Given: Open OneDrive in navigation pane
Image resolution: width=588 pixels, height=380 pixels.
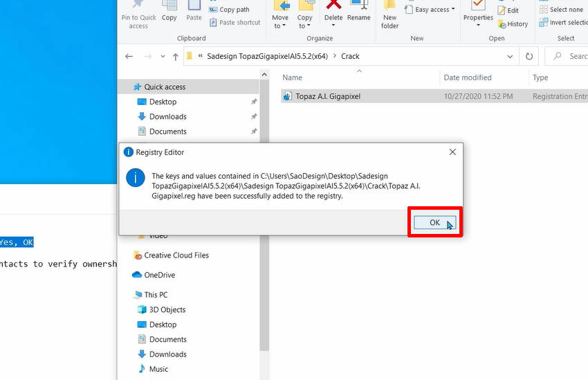Looking at the screenshot, I should point(159,275).
